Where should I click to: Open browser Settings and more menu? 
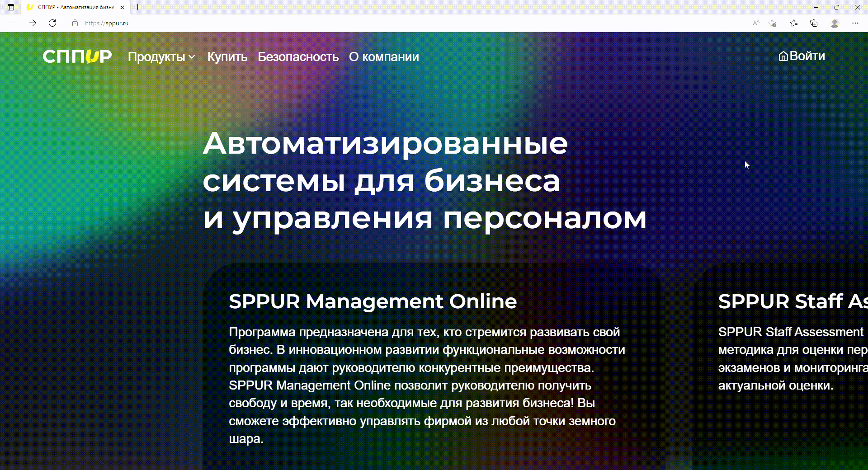(855, 23)
